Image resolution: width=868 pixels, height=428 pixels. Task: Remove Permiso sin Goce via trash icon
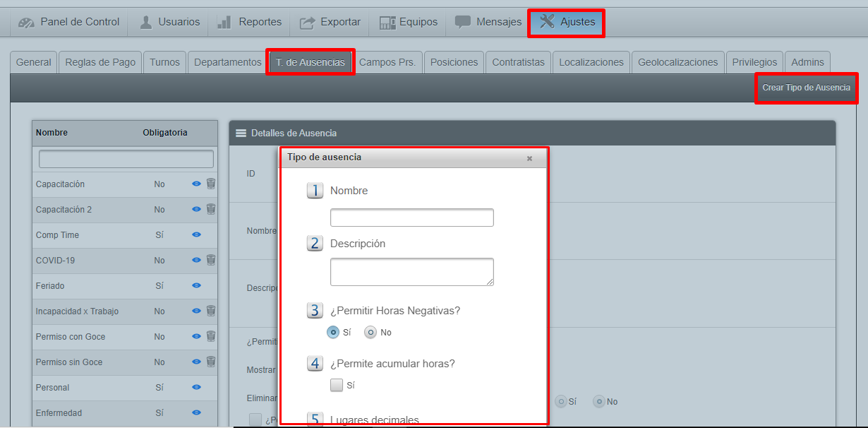211,362
